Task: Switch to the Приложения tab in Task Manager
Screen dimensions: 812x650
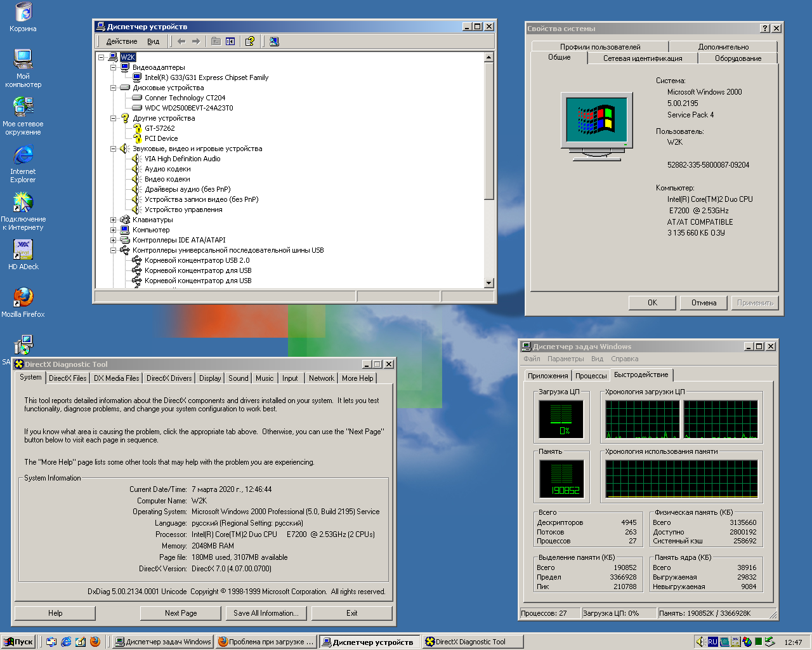Action: coord(548,376)
